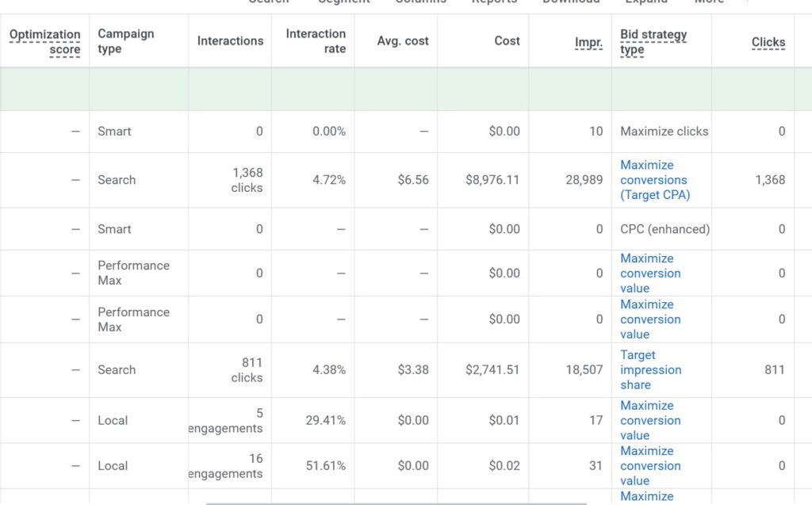Open Maximize conversion value link for first Performance Max

click(650, 274)
